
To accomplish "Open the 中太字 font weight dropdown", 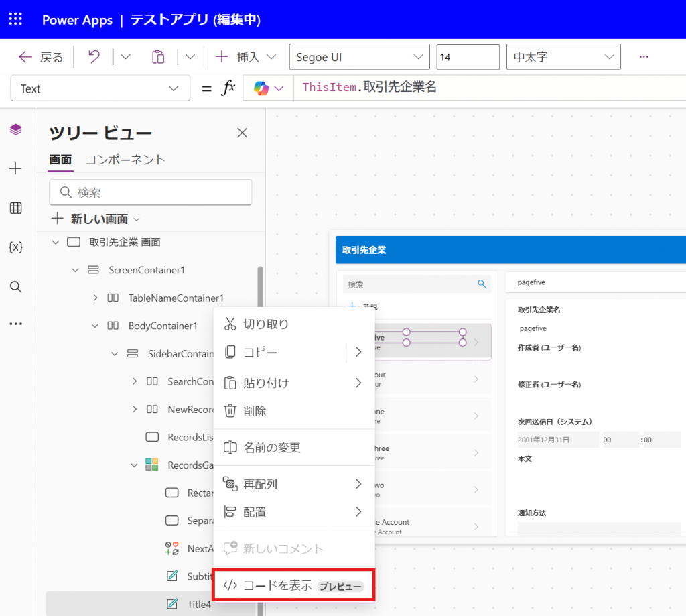I will 563,57.
